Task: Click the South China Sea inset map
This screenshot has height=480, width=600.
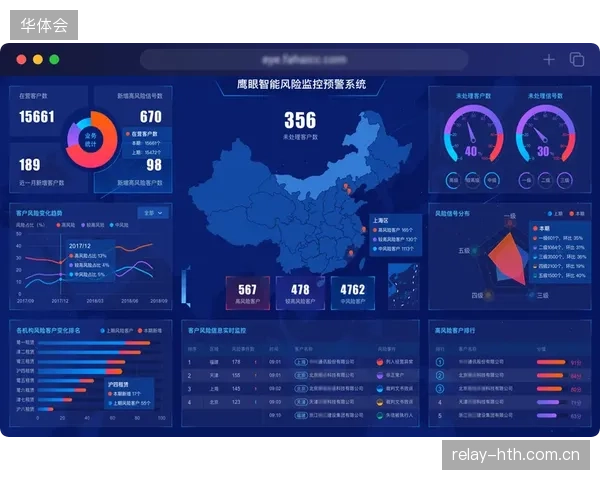Action: [404, 286]
